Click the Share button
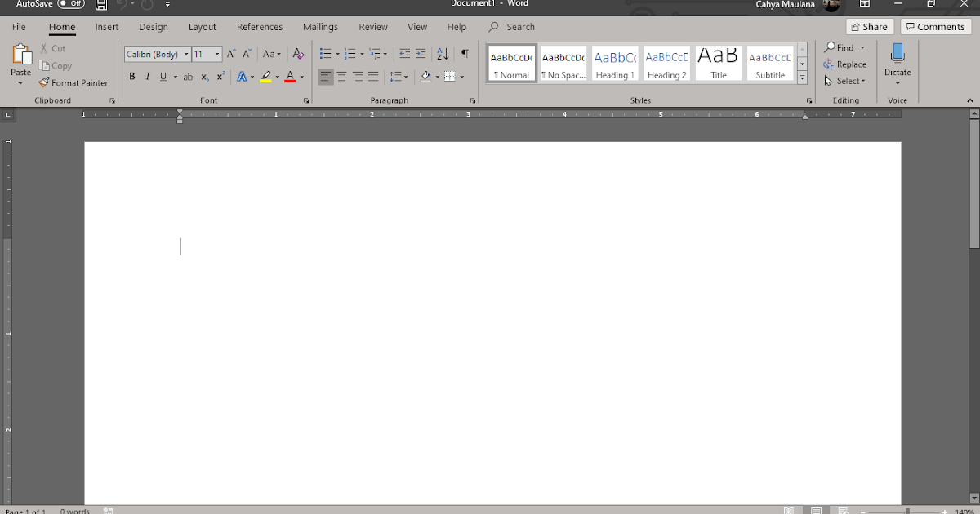This screenshot has width=980, height=514. pyautogui.click(x=869, y=26)
